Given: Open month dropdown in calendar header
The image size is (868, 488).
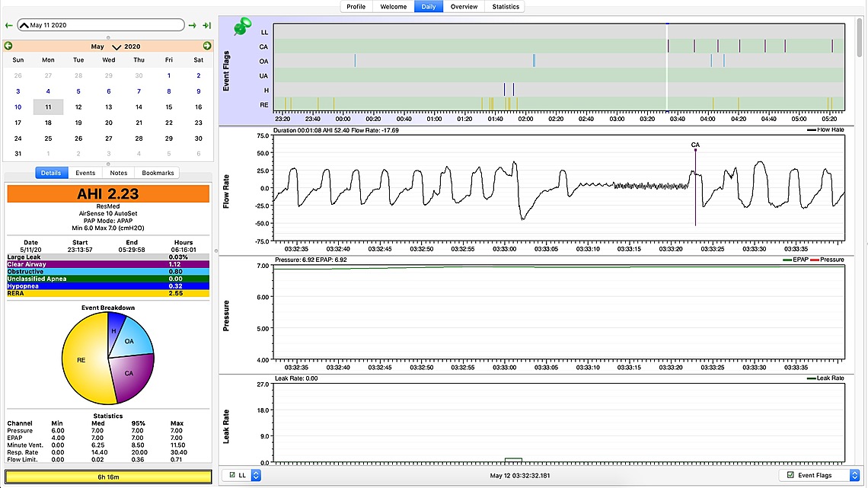Looking at the screenshot, I should point(116,46).
